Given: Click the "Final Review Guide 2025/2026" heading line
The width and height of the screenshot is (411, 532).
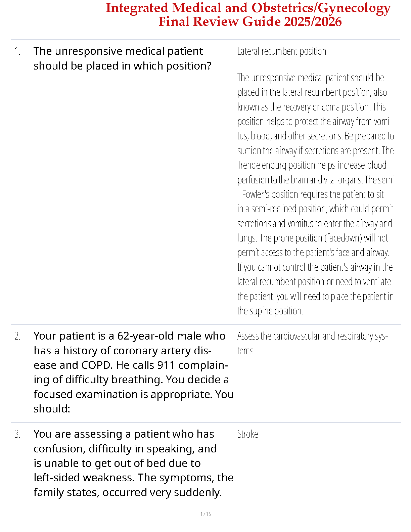Looking at the screenshot, I should (x=250, y=22).
